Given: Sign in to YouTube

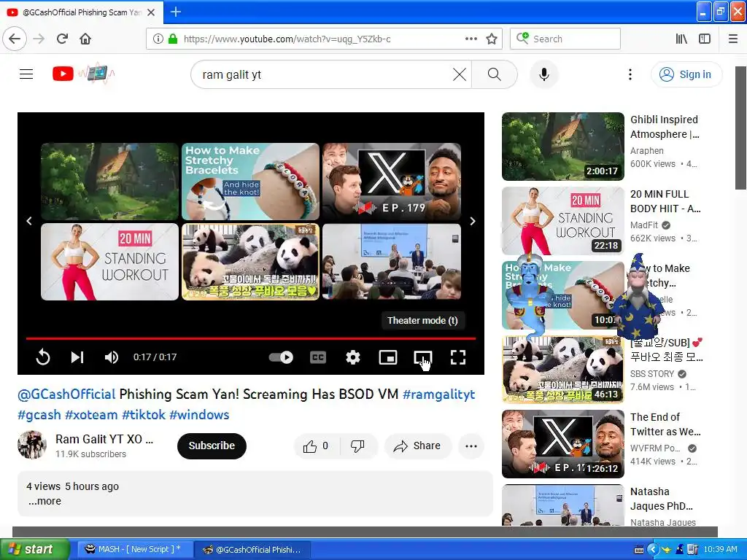Looking at the screenshot, I should point(686,74).
